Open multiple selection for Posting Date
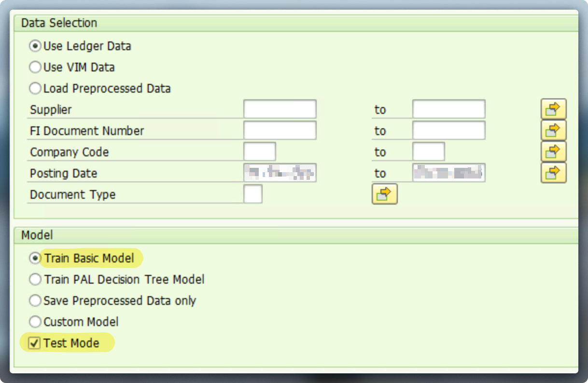 (x=553, y=173)
